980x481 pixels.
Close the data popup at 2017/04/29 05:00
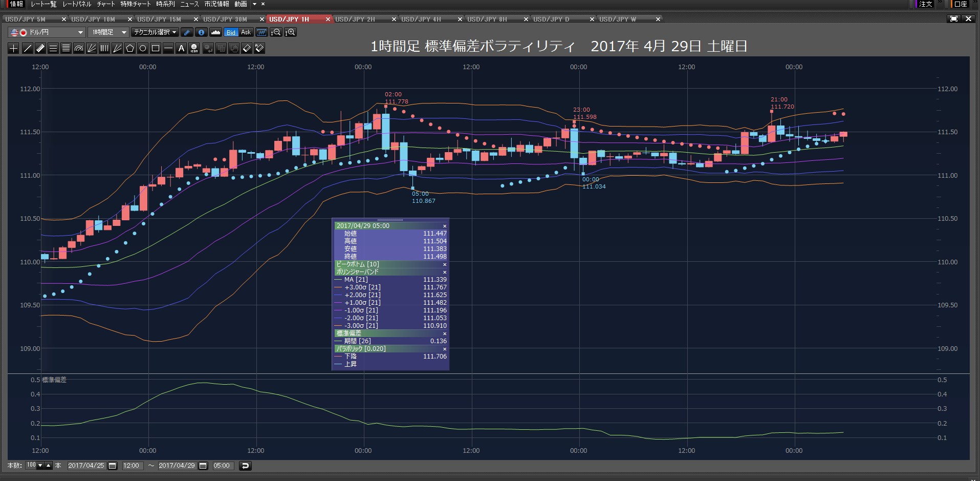(x=445, y=226)
